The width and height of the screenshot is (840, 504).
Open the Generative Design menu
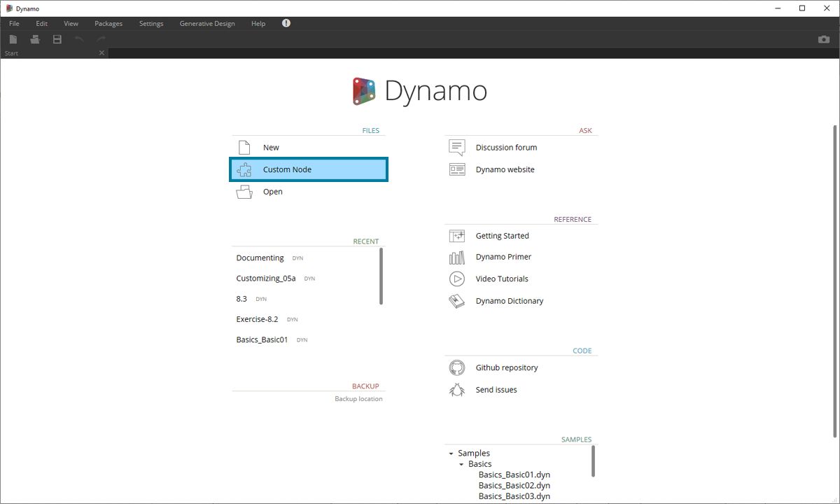tap(207, 23)
